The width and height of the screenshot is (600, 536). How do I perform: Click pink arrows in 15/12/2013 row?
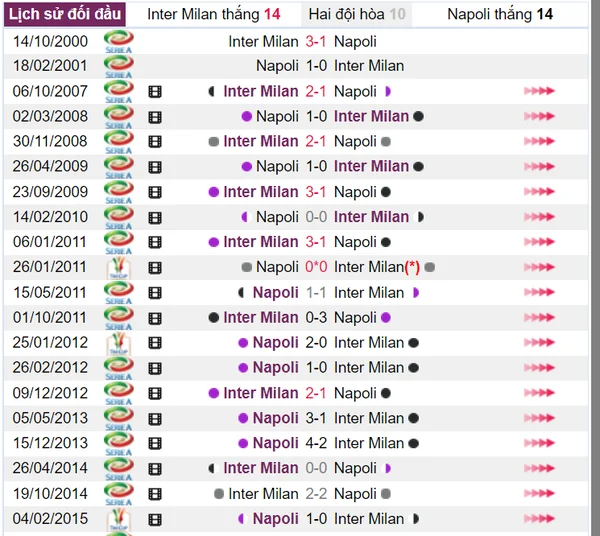click(539, 443)
